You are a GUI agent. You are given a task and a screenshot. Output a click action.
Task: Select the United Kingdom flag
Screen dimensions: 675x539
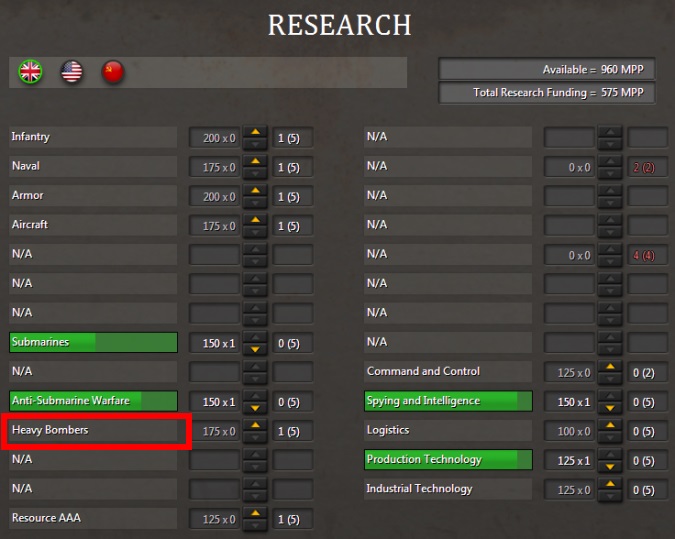pyautogui.click(x=30, y=71)
